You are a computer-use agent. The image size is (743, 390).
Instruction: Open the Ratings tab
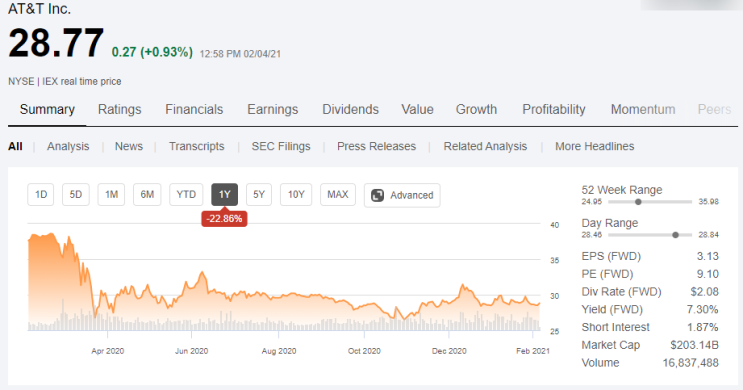(x=119, y=109)
